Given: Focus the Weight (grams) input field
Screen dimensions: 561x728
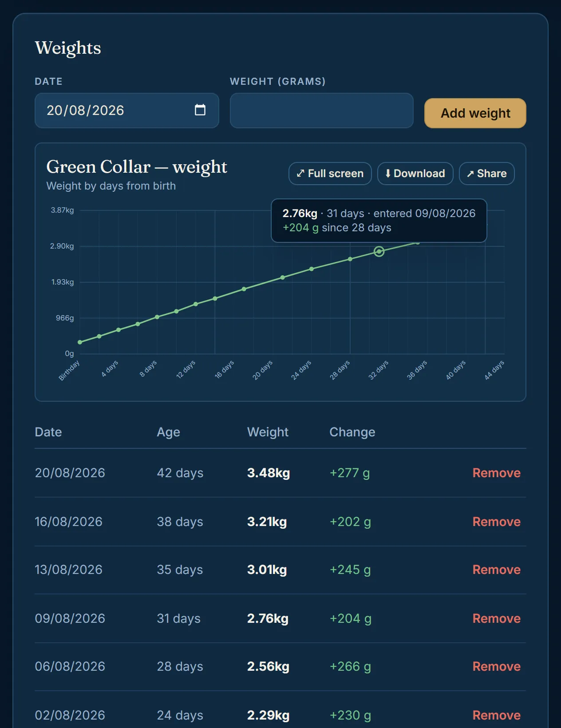Looking at the screenshot, I should point(322,111).
